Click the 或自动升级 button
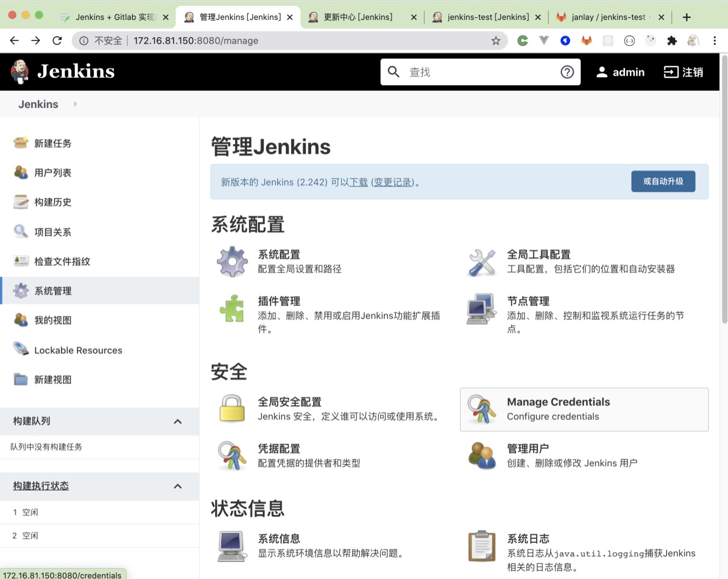Screen dimensions: 728x579 [x=663, y=182]
